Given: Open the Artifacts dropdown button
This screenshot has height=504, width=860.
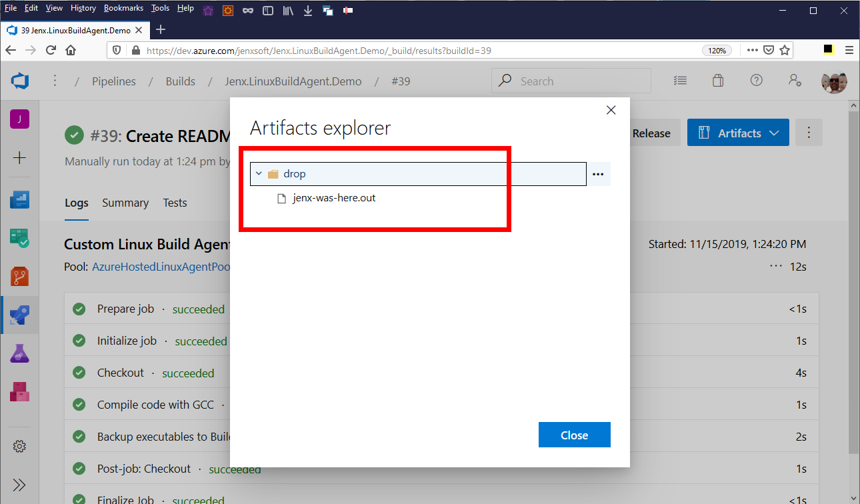Looking at the screenshot, I should click(738, 133).
